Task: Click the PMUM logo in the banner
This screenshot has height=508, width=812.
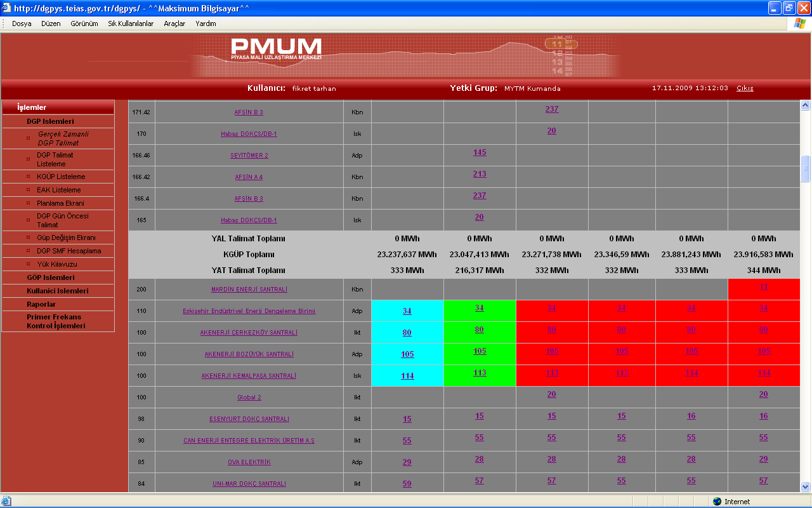Action: point(276,48)
